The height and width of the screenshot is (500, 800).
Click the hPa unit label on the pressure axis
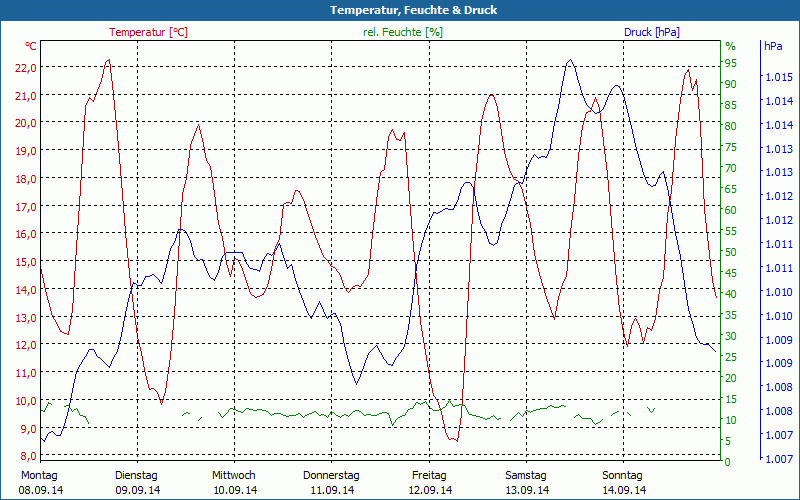773,46
